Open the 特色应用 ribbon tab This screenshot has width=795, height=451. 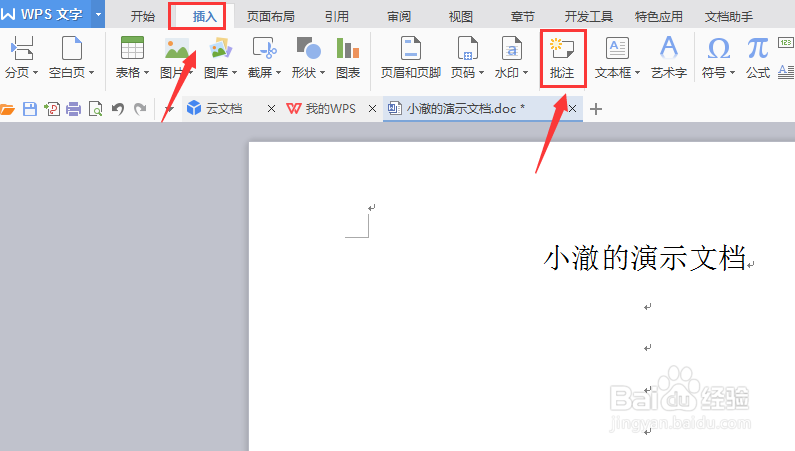pos(659,17)
